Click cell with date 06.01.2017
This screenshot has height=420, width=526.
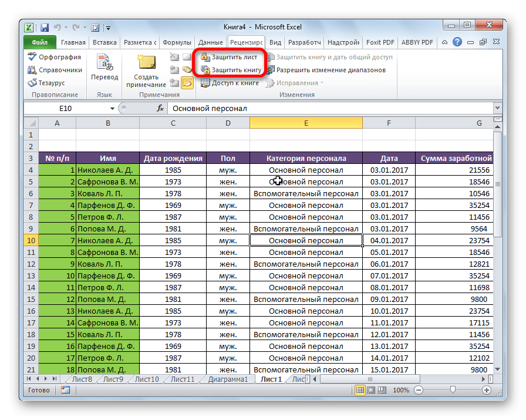coord(389,264)
